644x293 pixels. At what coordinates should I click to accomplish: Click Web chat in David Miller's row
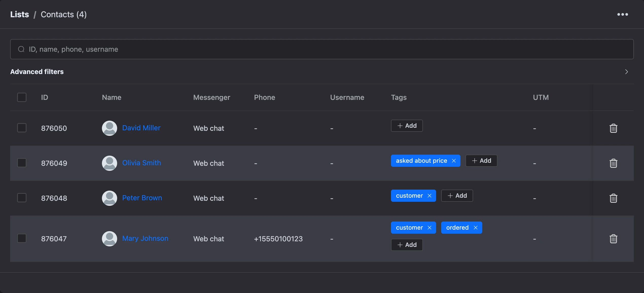(209, 128)
